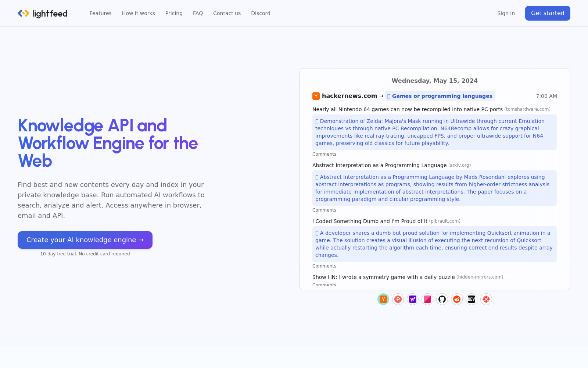Select the Reddit source icon
This screenshot has height=368, width=588.
[x=456, y=299]
